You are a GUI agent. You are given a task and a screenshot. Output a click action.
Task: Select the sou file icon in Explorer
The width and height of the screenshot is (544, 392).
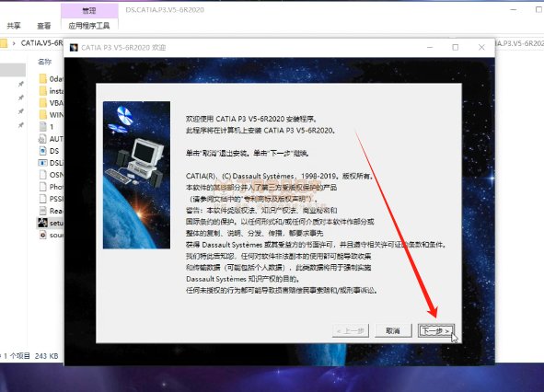[x=42, y=235]
